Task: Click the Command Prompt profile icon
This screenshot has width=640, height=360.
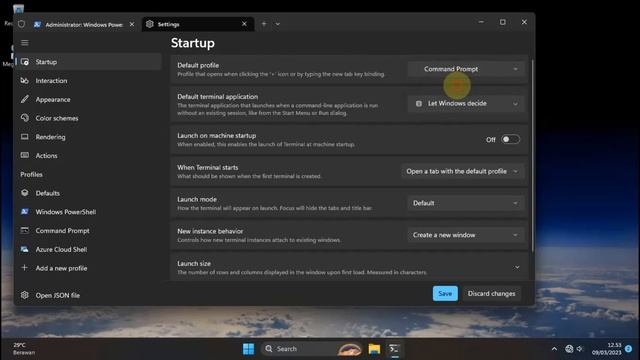Action: coord(25,230)
